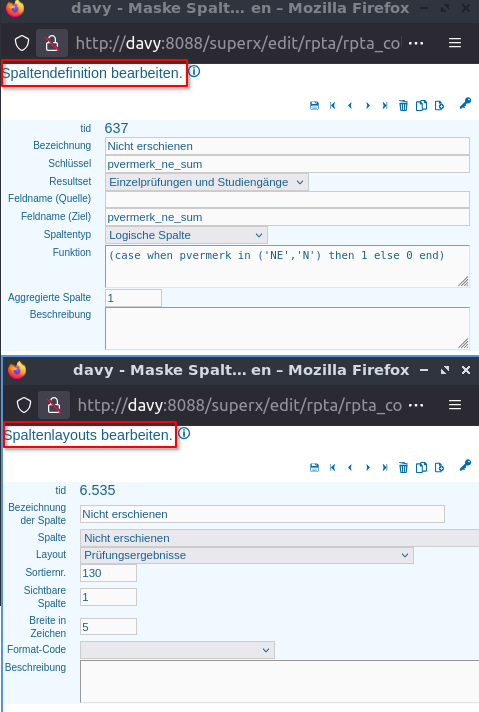Click the Sortiernr. field showing 130
This screenshot has height=712, width=479.
[x=108, y=573]
